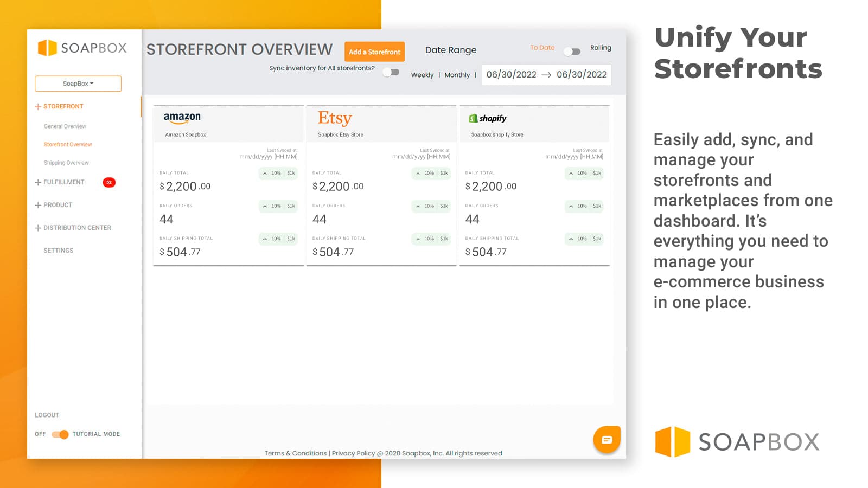Screen dimensions: 868x488
Task: Select the Etsy storefront logo
Action: [335, 118]
